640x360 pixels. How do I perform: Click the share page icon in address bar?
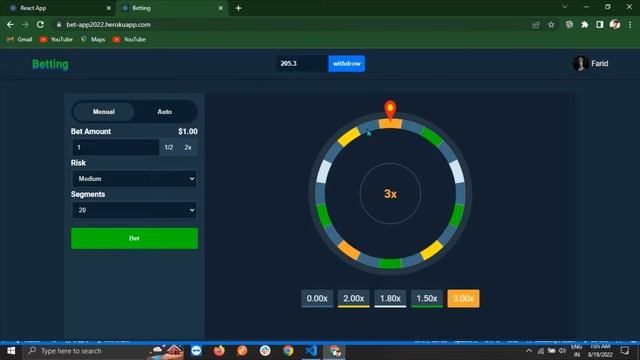click(536, 25)
